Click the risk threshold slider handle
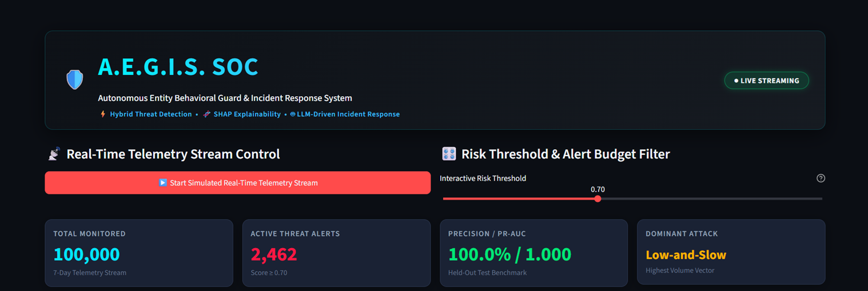 click(x=598, y=199)
